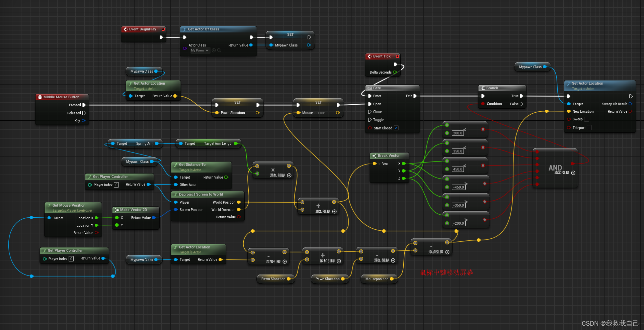Click the Key output pin
Screen dimensions: 644x330
tap(83, 121)
